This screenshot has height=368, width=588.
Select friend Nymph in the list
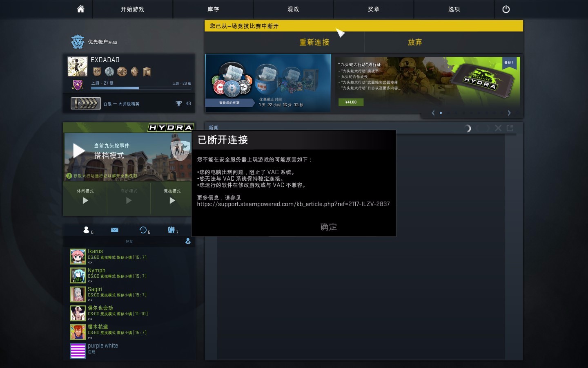click(x=129, y=275)
